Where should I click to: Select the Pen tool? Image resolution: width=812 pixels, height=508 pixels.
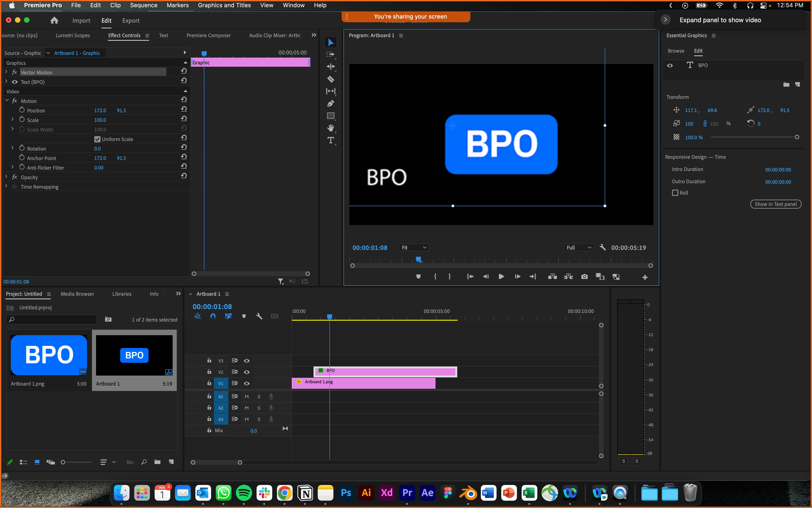(x=331, y=103)
